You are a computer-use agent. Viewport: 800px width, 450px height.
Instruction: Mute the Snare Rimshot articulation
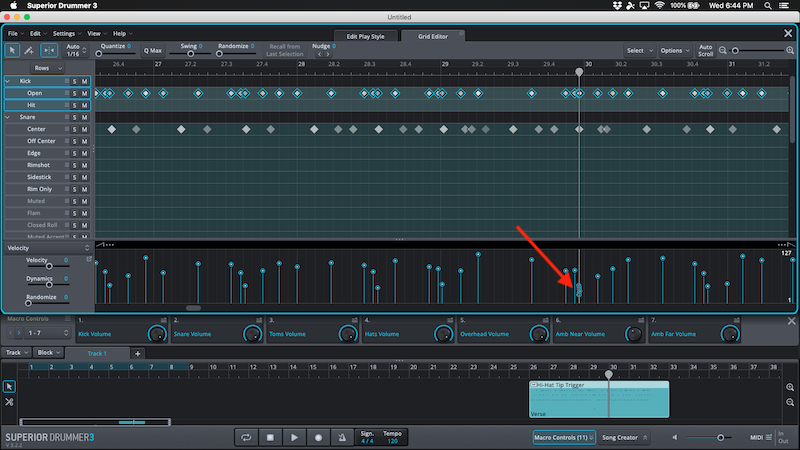pyautogui.click(x=85, y=165)
